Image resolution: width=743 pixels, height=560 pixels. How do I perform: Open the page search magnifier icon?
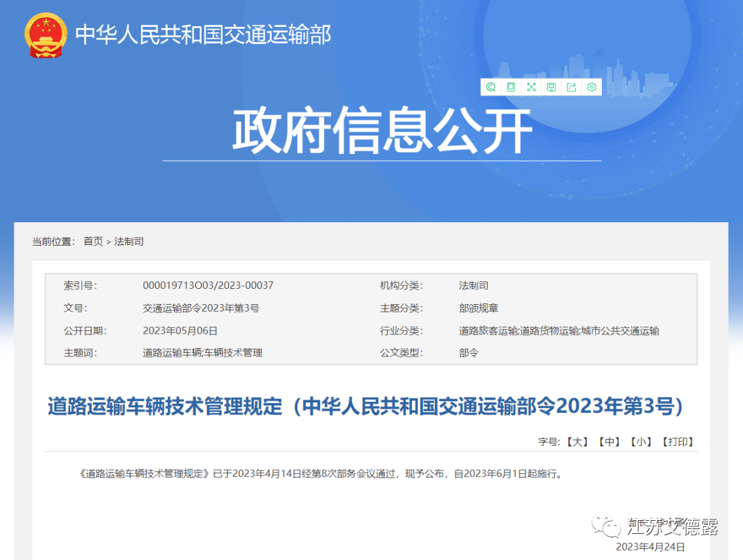click(x=491, y=87)
